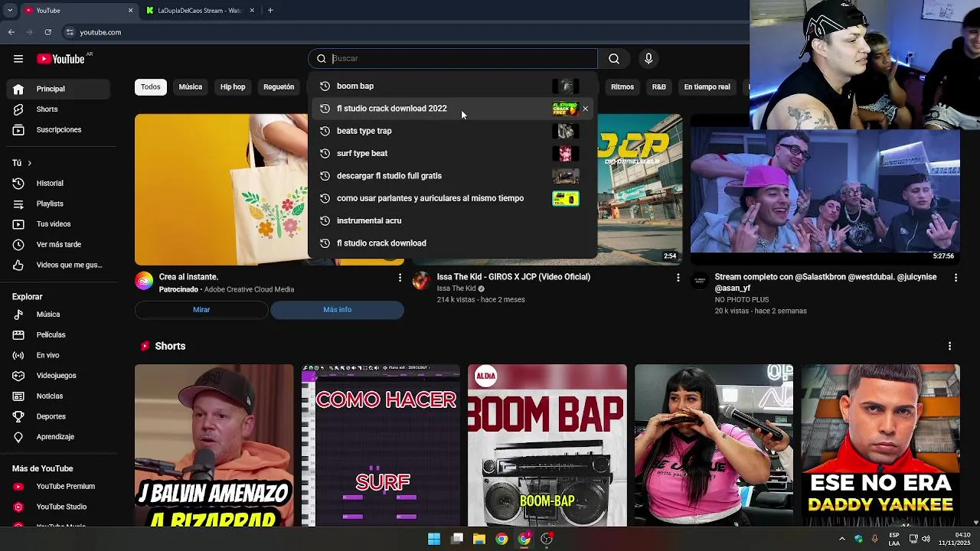Select the En tiempo real chip
980x551 pixels.
pos(707,87)
